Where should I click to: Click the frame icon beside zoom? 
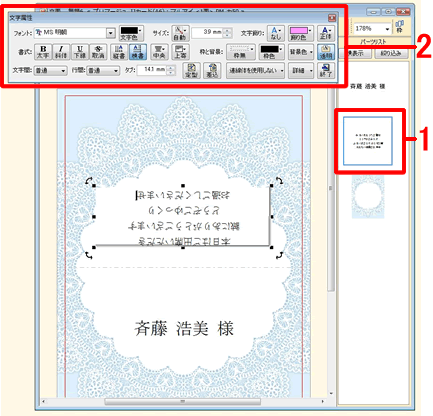click(400, 27)
